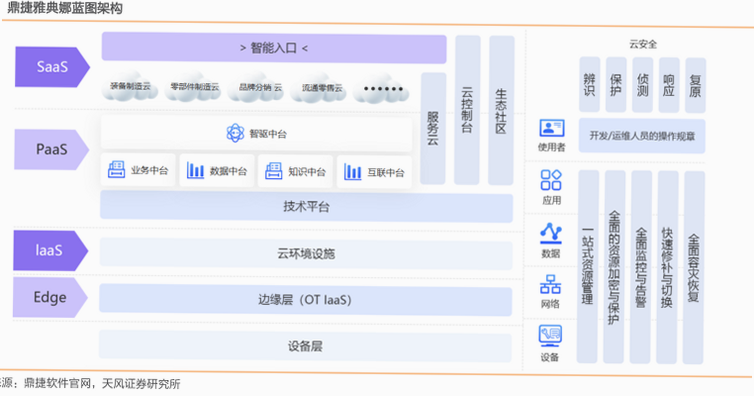
Task: Select the 辨识 box
Action: coord(590,85)
